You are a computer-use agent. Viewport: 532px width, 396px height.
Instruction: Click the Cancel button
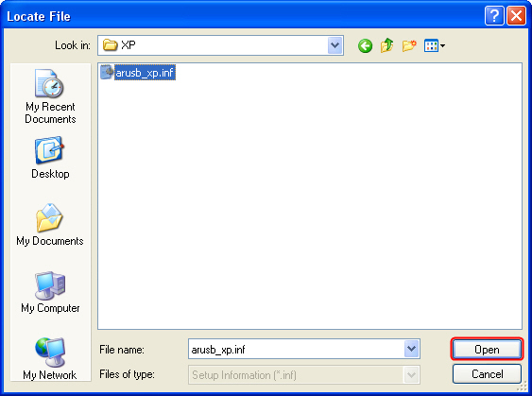point(487,374)
